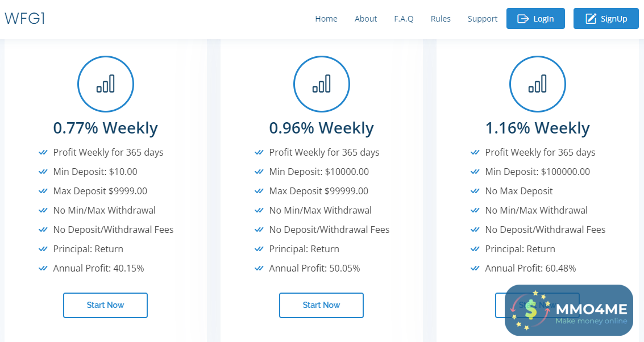The image size is (644, 342).
Task: Click 'Max Deposit $9999.00' text
Action: pos(100,191)
